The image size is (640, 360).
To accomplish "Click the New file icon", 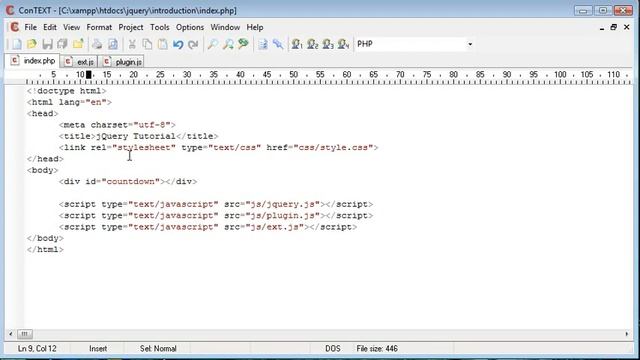I will coord(17,44).
